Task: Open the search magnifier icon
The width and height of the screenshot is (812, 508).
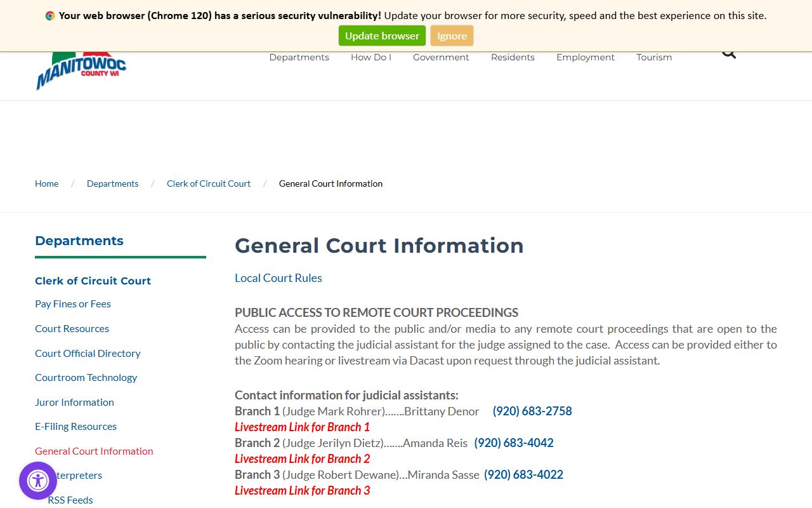Action: point(729,55)
